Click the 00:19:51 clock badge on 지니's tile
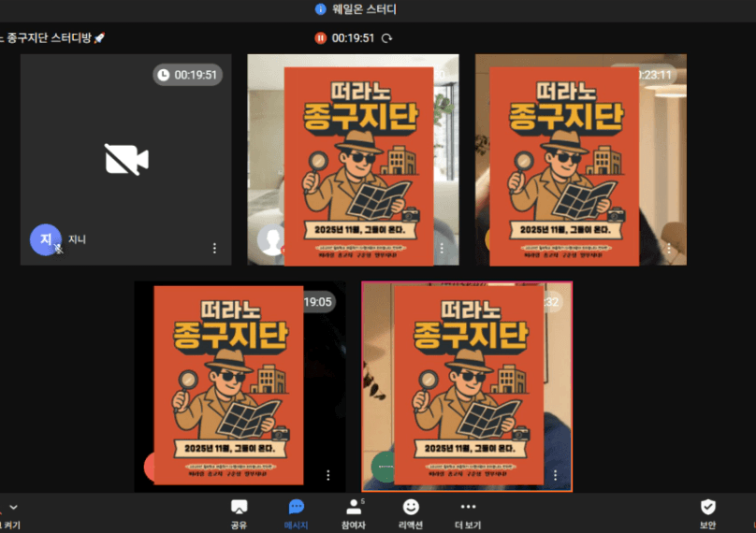The width and height of the screenshot is (756, 533). click(187, 75)
